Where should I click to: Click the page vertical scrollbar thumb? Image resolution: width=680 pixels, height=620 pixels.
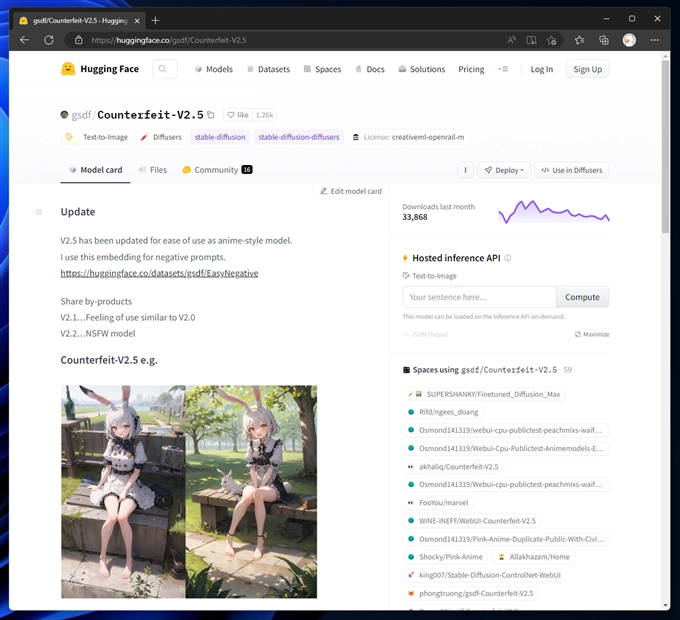tap(665, 147)
